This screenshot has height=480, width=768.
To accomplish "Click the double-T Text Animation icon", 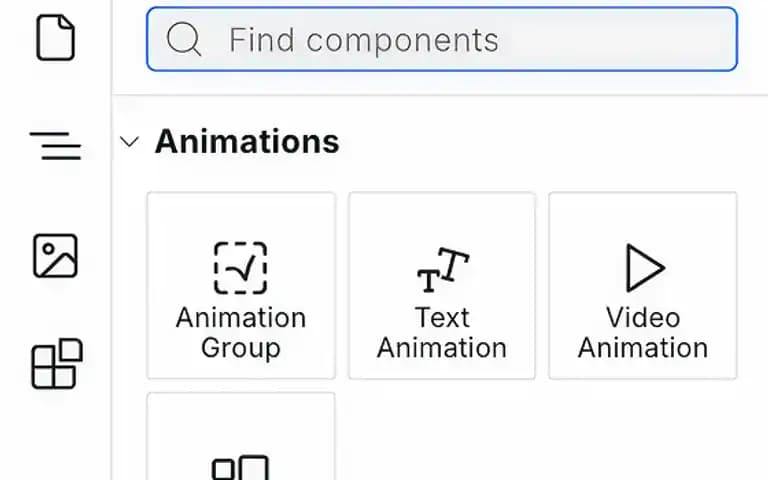I will (443, 270).
